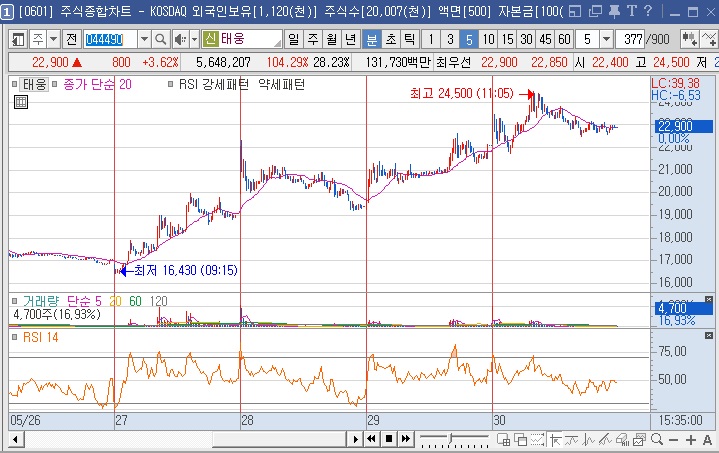
Task: Click the stock search magnifier icon
Action: [160, 39]
